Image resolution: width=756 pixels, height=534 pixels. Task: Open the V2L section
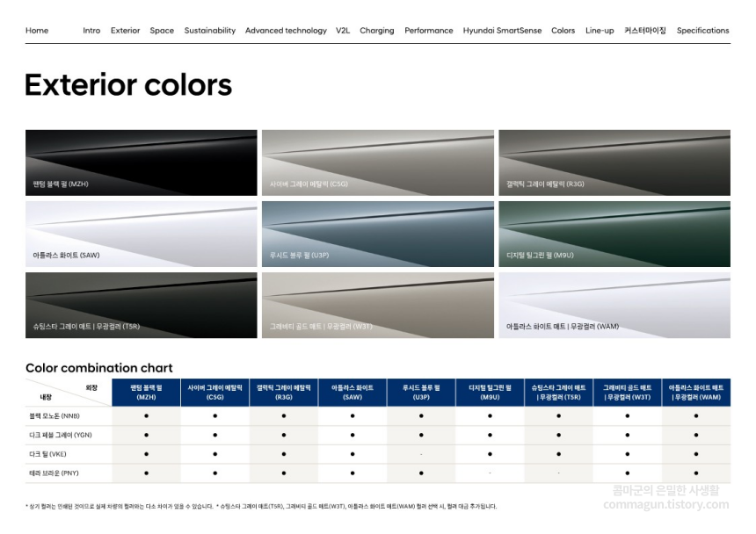pos(343,31)
